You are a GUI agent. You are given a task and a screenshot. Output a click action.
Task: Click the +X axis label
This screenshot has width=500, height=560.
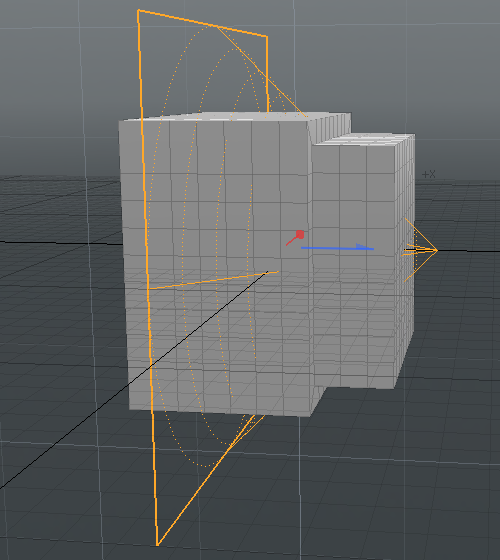click(429, 174)
